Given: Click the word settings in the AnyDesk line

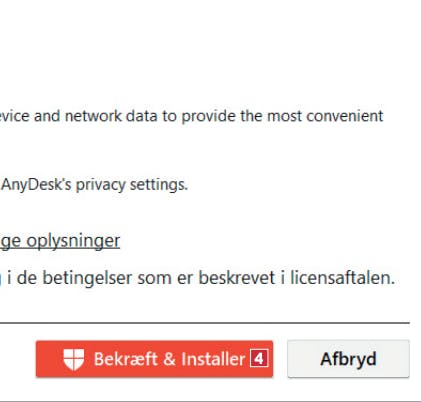Looking at the screenshot, I should click(159, 185).
